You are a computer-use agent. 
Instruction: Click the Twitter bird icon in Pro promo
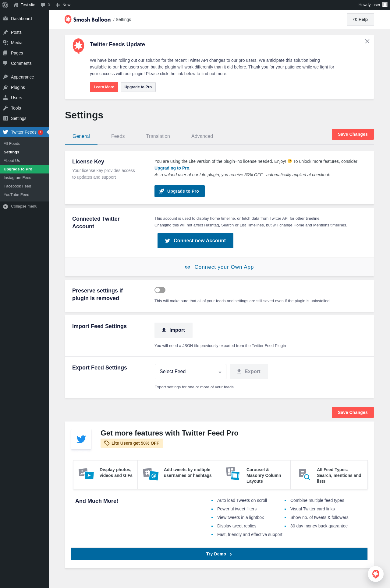(x=81, y=439)
